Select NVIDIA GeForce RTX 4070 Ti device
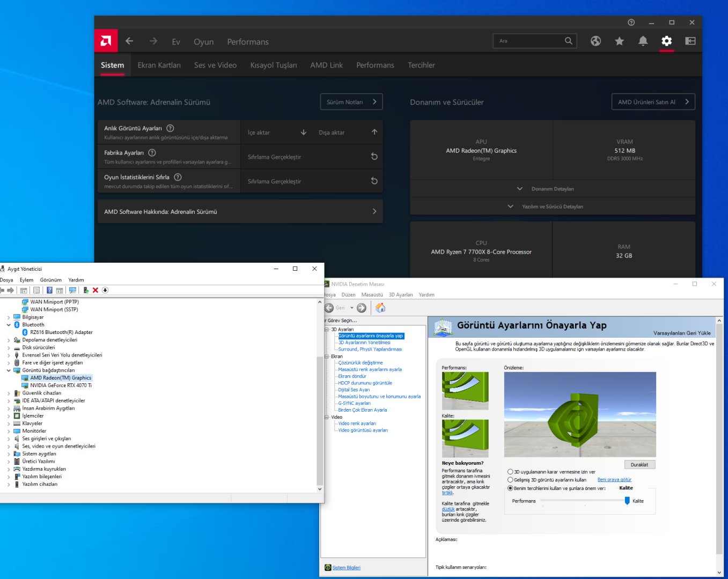The width and height of the screenshot is (728, 579). pos(61,385)
